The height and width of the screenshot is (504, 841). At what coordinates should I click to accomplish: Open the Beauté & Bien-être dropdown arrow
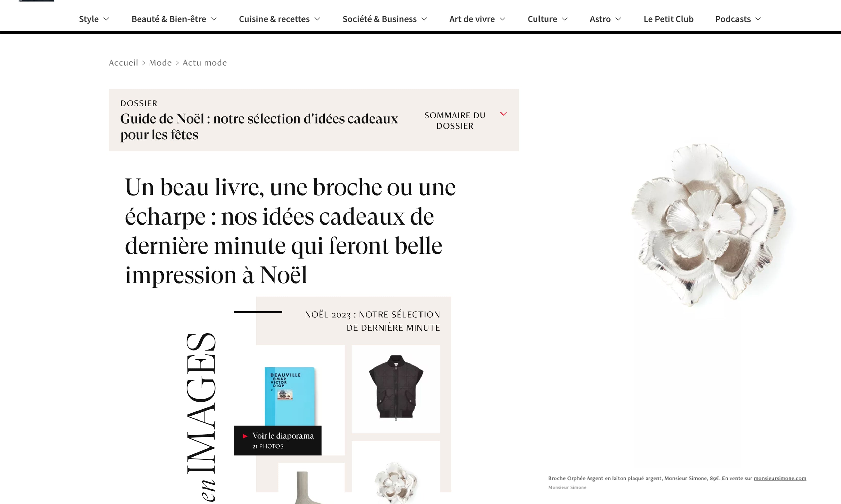[x=214, y=19]
